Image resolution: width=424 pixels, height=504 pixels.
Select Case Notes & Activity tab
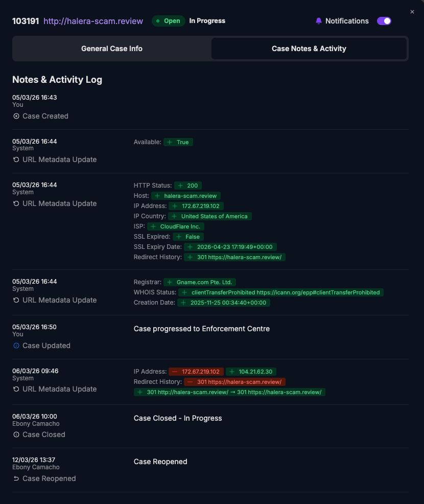(x=309, y=49)
